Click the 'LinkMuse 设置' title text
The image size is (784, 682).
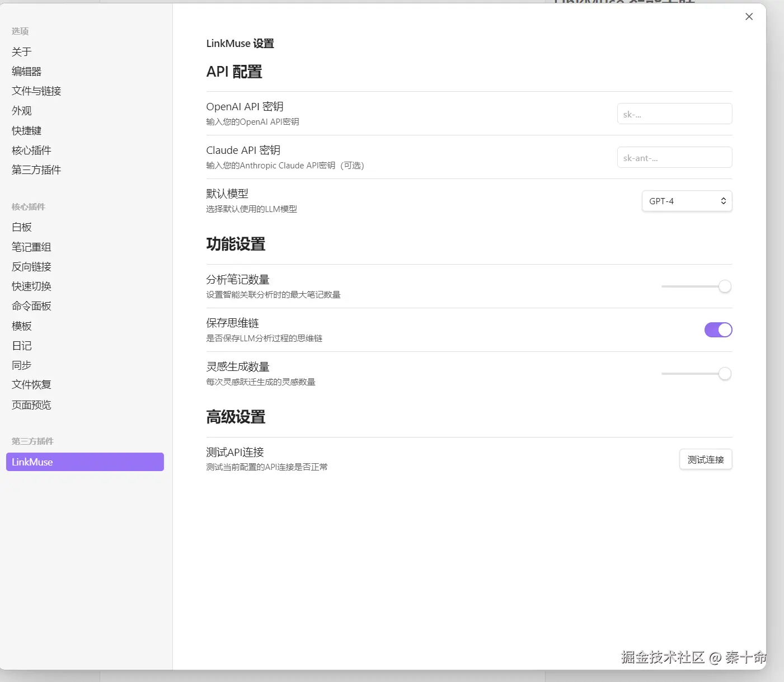(x=240, y=44)
